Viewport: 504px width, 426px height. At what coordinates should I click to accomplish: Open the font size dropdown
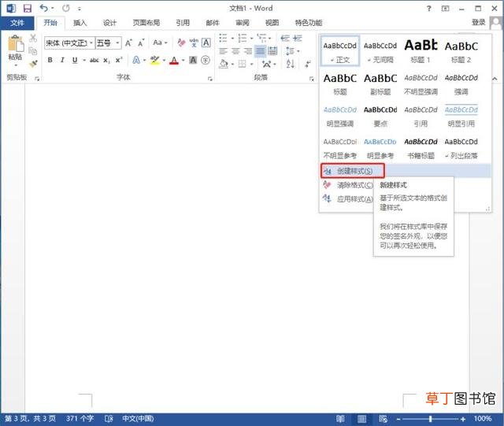[x=117, y=43]
